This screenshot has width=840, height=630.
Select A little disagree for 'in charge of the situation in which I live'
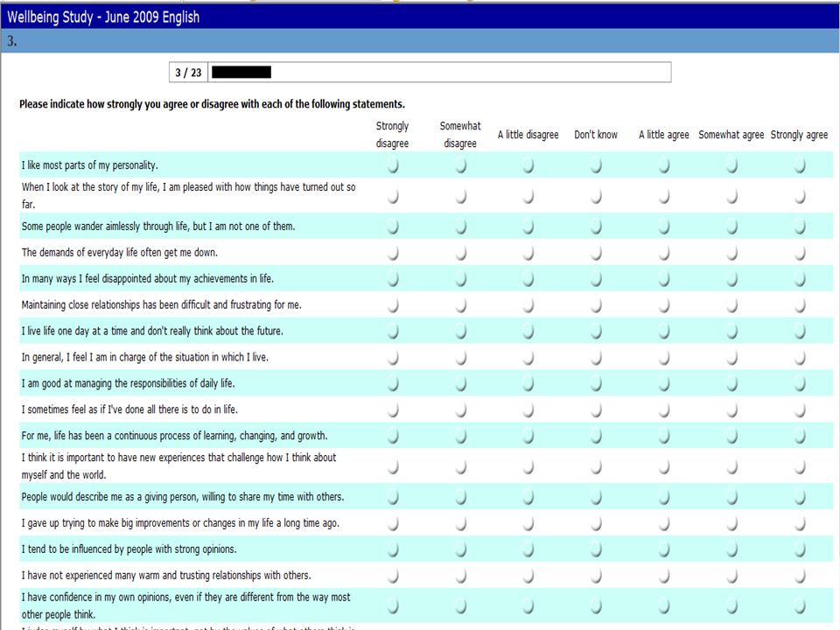[528, 357]
